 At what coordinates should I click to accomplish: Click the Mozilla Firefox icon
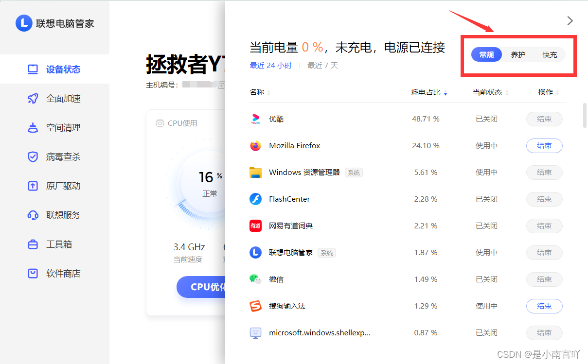[255, 146]
